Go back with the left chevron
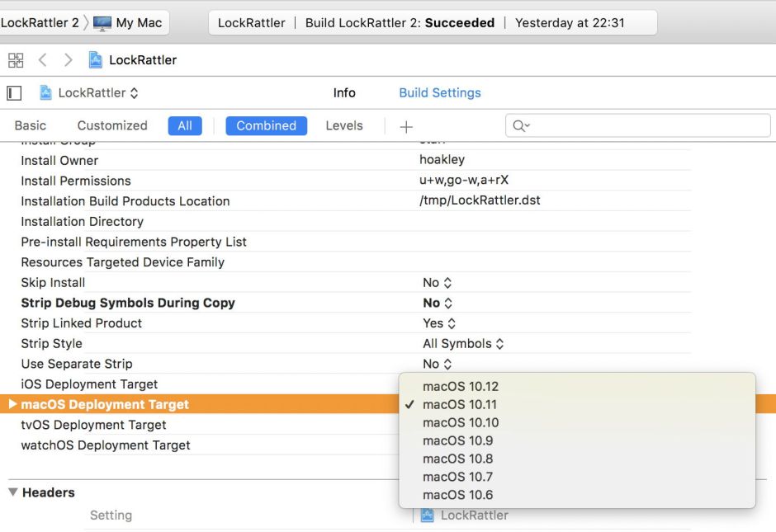The image size is (776, 532). 43,60
